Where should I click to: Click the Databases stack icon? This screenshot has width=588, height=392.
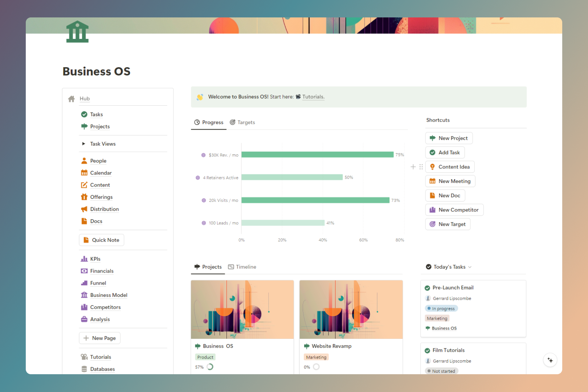point(84,369)
